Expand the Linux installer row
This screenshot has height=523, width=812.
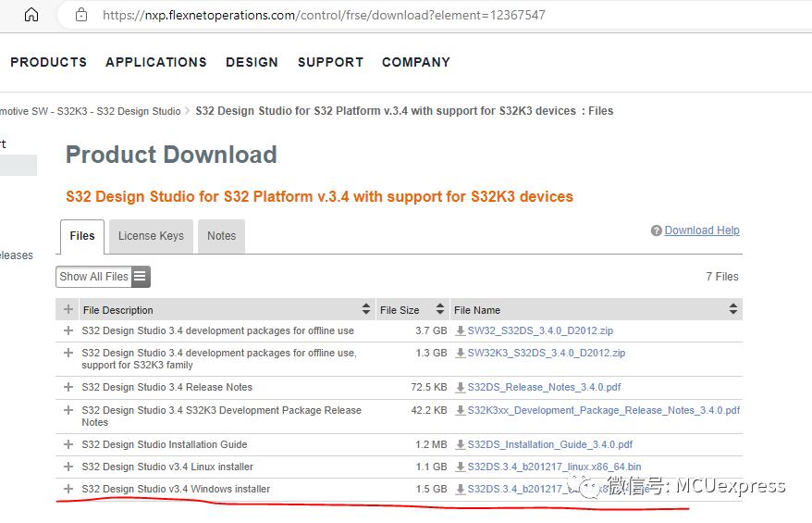68,467
